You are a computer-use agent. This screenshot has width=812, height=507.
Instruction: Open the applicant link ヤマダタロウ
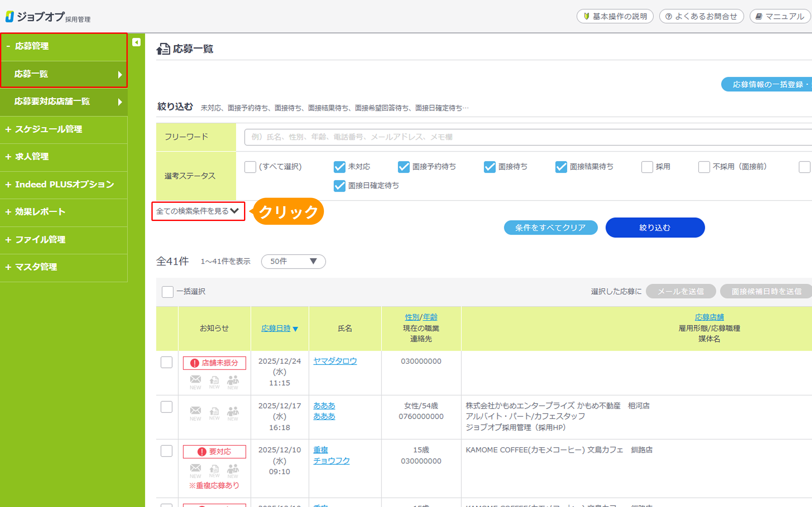[x=335, y=361]
